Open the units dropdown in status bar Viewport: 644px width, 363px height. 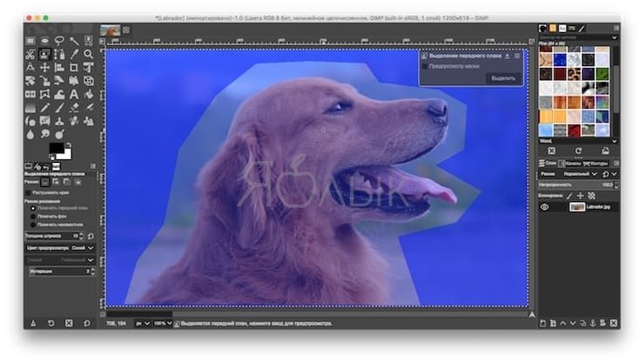pyautogui.click(x=143, y=324)
